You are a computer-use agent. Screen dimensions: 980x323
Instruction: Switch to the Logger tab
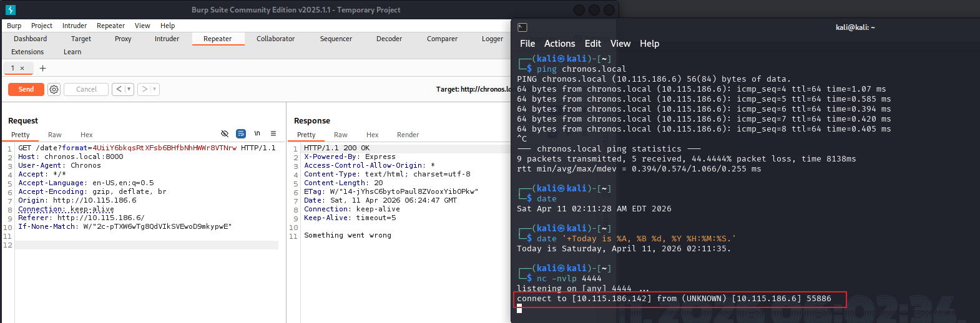(x=492, y=39)
